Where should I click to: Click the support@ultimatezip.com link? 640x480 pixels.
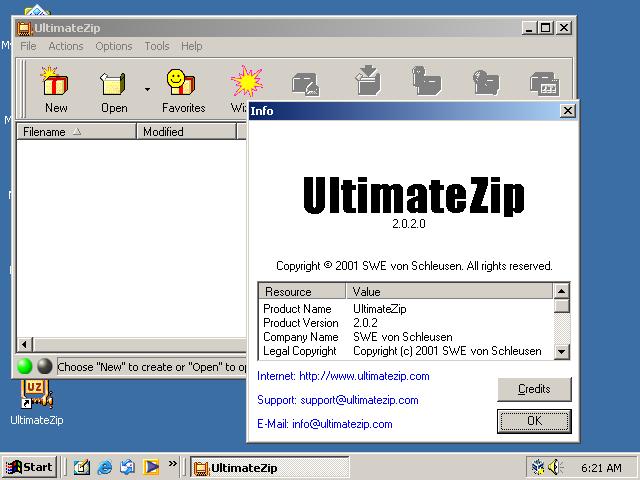click(359, 400)
